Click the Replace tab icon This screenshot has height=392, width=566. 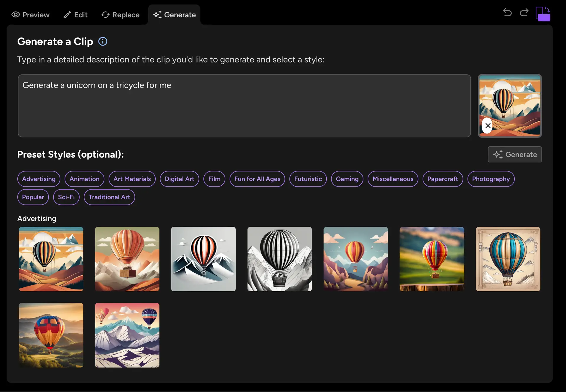pos(105,14)
